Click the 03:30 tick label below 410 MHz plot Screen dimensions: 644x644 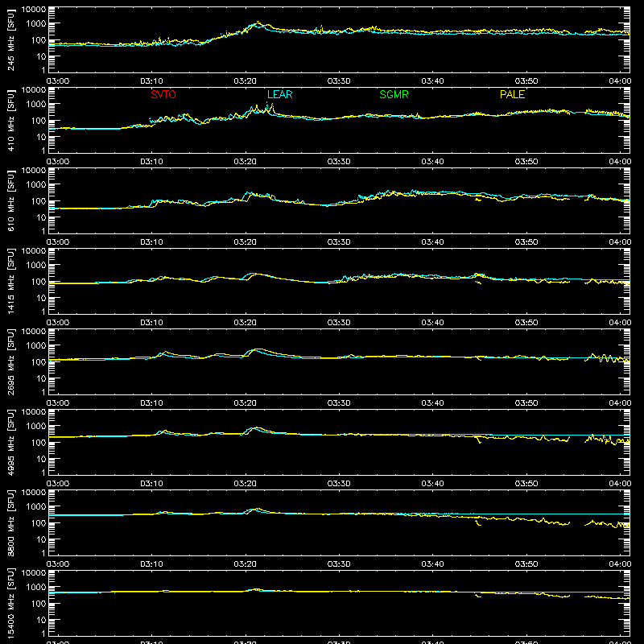339,162
